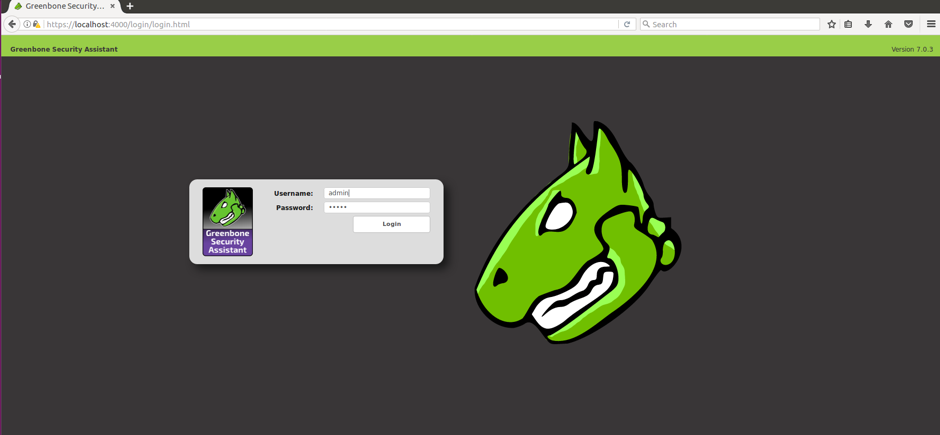Image resolution: width=940 pixels, height=435 pixels.
Task: Click the site info icon in address bar
Action: click(x=27, y=25)
